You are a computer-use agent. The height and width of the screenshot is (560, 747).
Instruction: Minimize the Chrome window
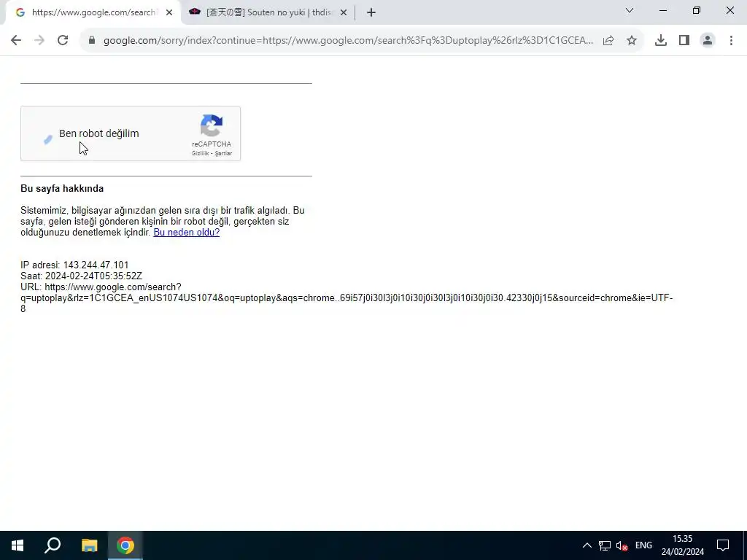662,10
